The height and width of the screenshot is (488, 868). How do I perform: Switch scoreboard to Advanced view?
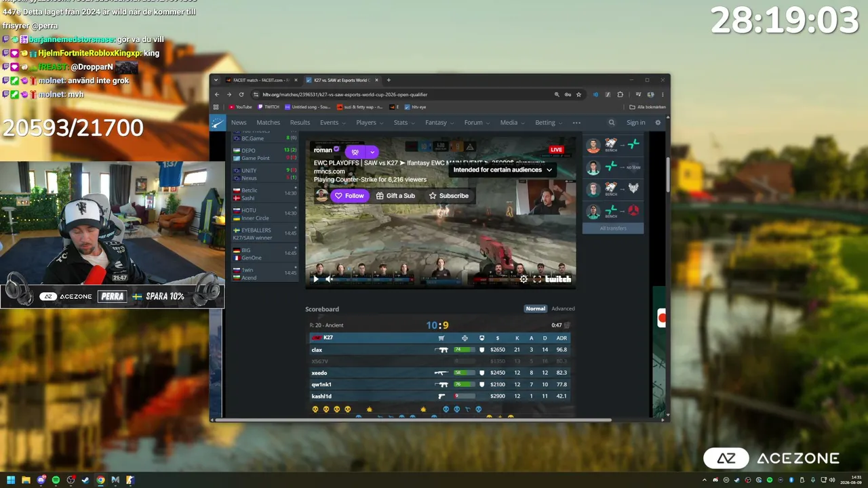tap(563, 308)
